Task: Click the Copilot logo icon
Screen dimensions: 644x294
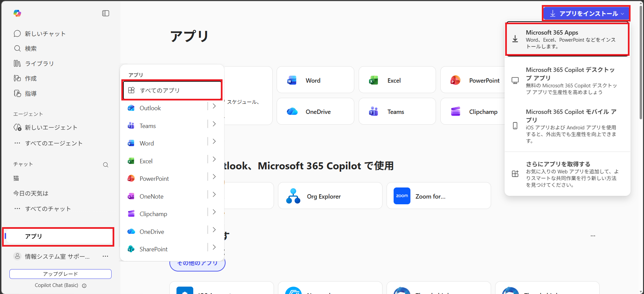Action: pyautogui.click(x=17, y=13)
